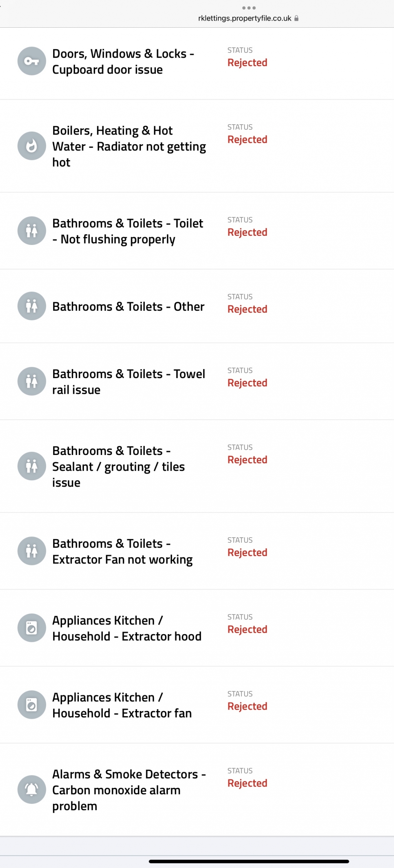The width and height of the screenshot is (394, 868).
Task: Click the washing machine icon beside Extractor hood
Action: [x=32, y=628]
